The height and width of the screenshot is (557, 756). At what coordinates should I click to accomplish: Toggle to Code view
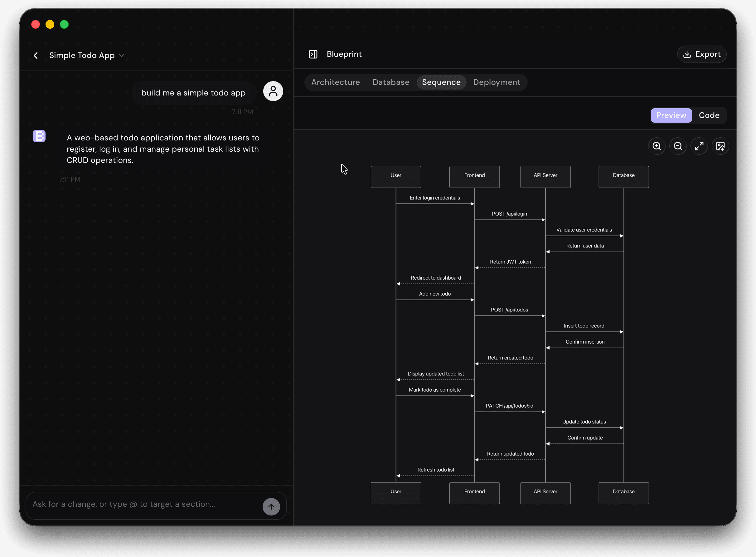pos(709,115)
